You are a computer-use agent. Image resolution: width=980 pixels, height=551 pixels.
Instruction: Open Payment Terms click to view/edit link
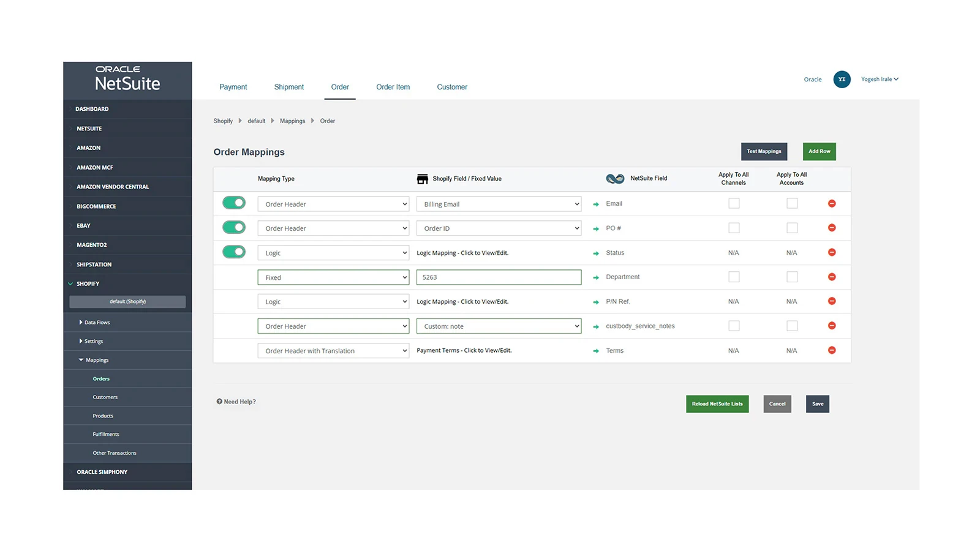point(464,351)
